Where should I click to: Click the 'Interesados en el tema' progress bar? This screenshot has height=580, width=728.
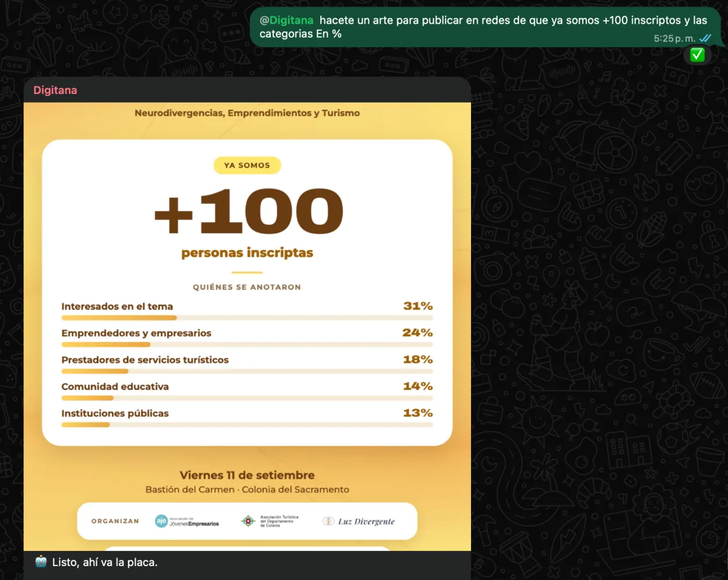click(x=247, y=318)
